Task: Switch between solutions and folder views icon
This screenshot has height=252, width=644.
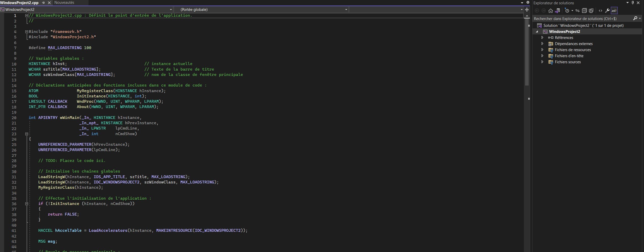Action: pos(557,11)
